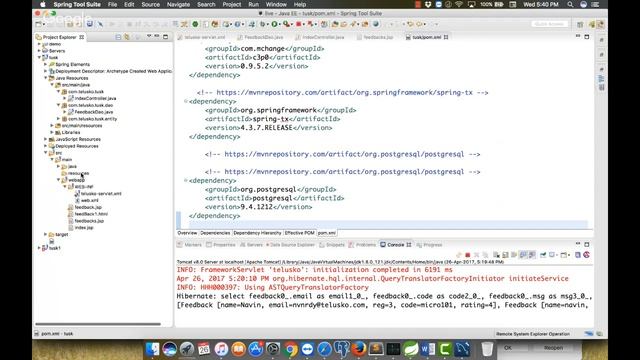Click the green Run button in main toolbar
This screenshot has width=640, height=360.
(275, 24)
